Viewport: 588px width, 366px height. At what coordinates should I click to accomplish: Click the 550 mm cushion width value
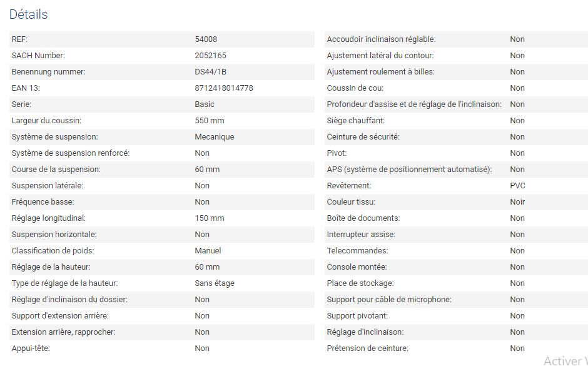click(x=210, y=121)
